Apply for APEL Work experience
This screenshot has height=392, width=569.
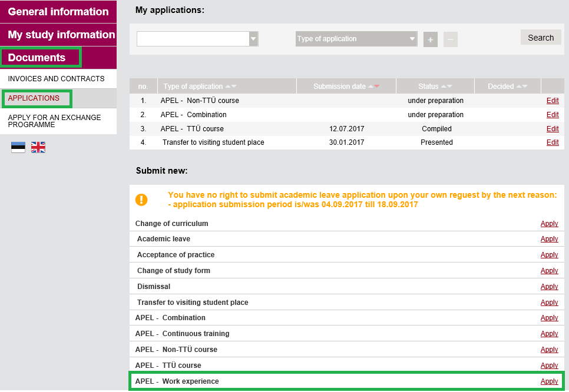click(549, 381)
